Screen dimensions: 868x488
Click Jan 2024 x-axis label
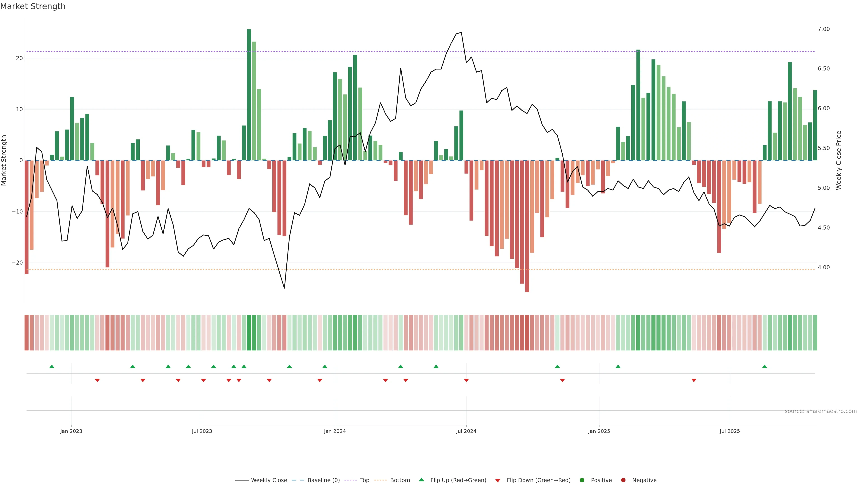[335, 432]
